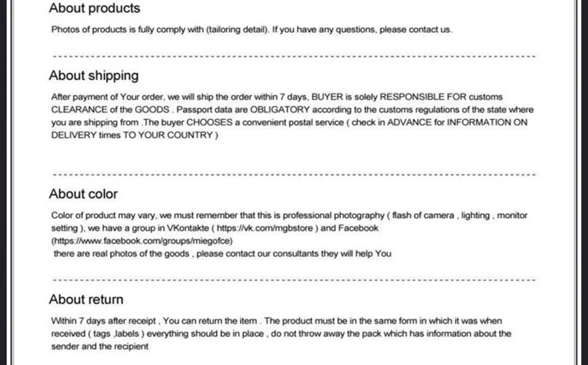The image size is (588, 365).
Task: Click the 'please contact us' text
Action: (x=415, y=29)
